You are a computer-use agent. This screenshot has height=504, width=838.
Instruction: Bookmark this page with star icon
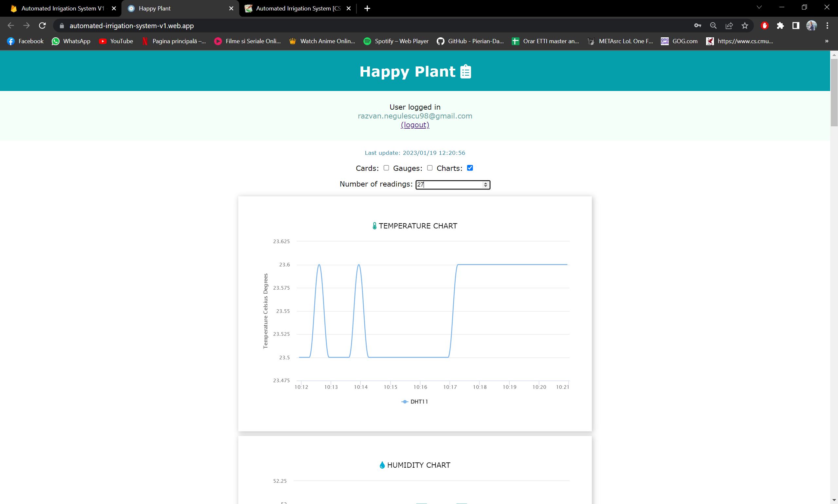click(x=745, y=26)
